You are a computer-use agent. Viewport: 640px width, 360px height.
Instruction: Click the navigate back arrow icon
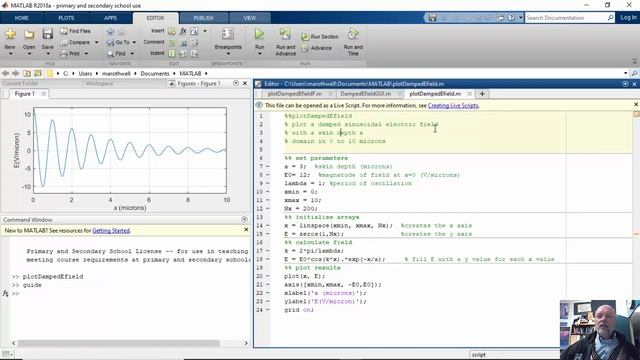pyautogui.click(x=5, y=73)
